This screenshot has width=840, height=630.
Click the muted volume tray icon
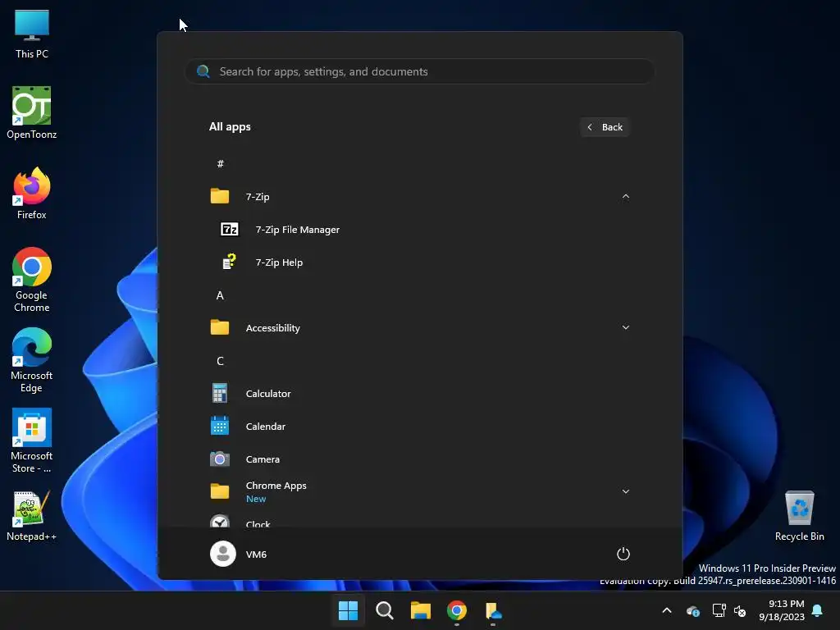tap(740, 610)
